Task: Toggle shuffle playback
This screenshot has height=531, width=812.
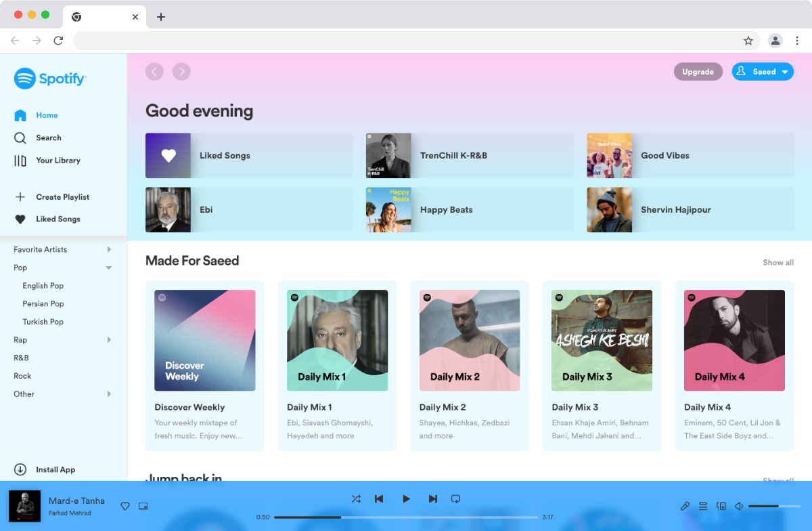Action: 356,498
